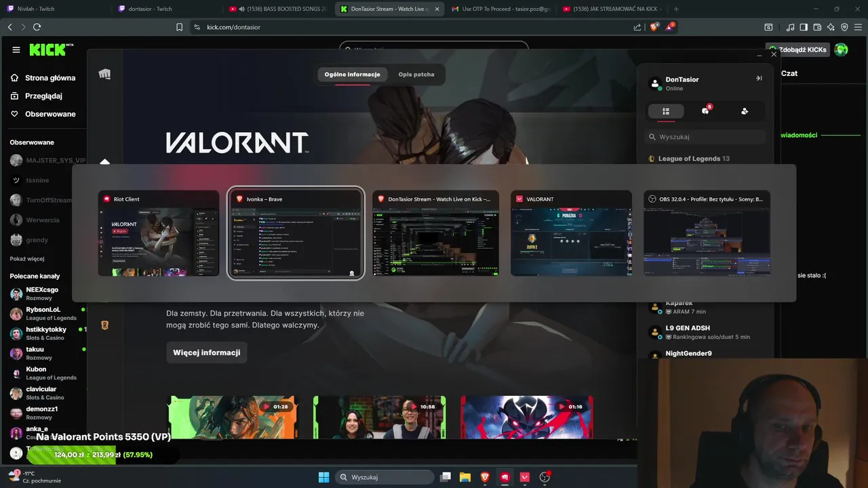Switch to JAK STREAMOWAĆ NA KICK tab
This screenshot has width=868, height=488.
pyautogui.click(x=612, y=9)
